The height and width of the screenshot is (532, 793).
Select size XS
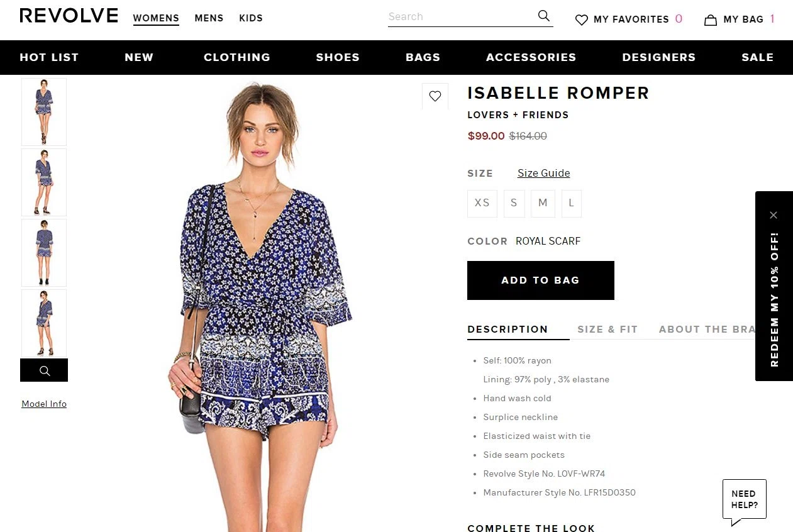tap(482, 203)
